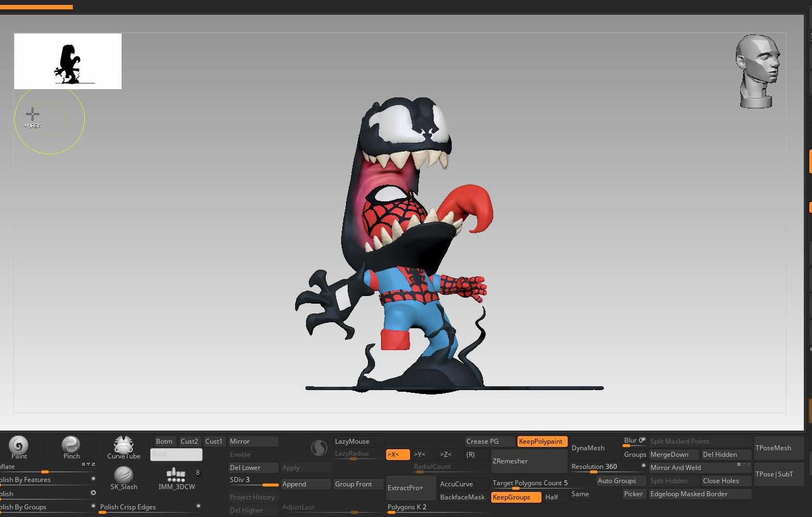Choose the SK_Slash brush
The image size is (812, 517).
point(124,476)
